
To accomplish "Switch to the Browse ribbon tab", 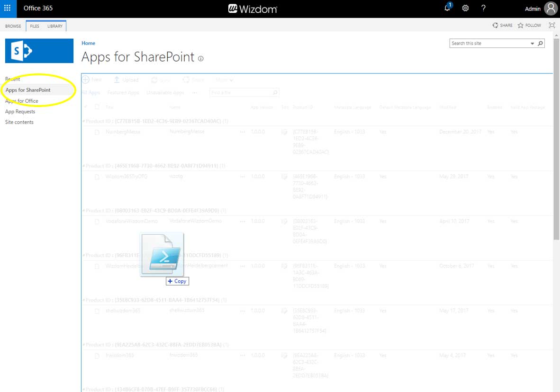I will coord(13,26).
